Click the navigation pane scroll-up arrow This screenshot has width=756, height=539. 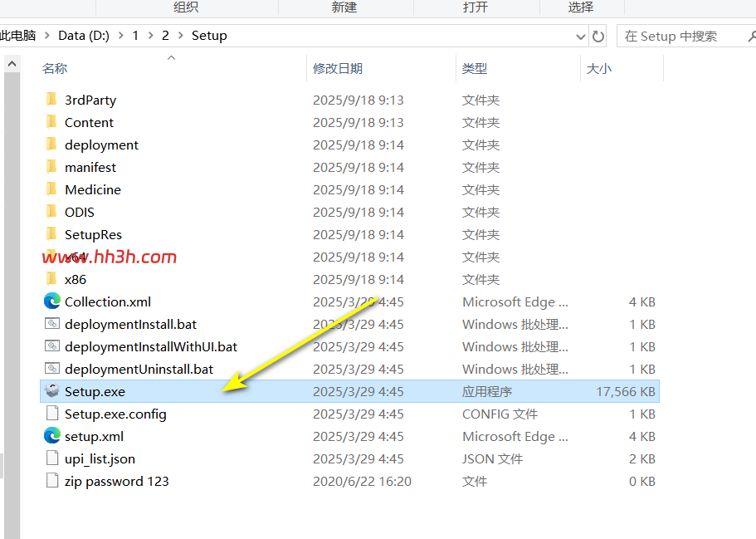(12, 64)
